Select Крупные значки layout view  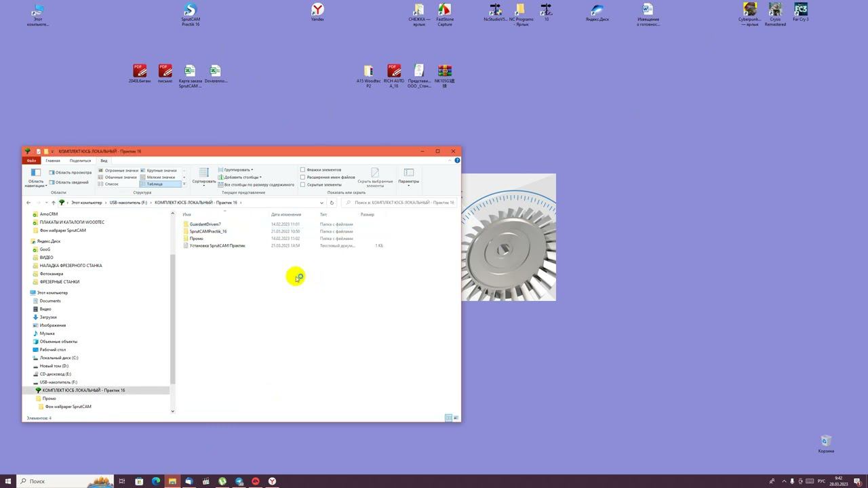(158, 170)
